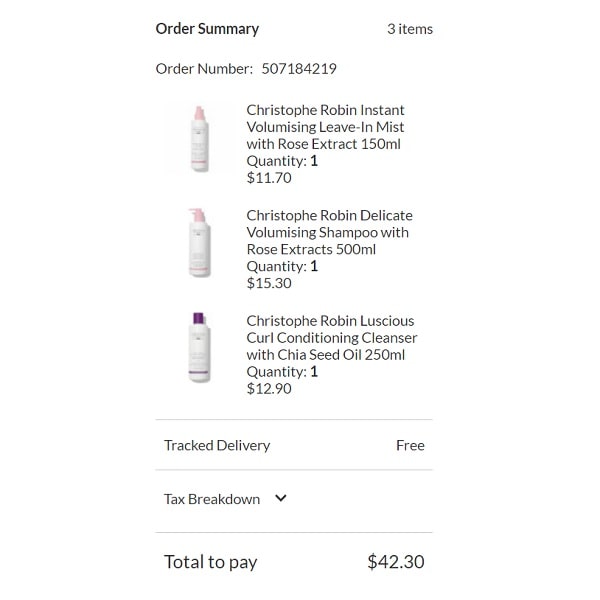Click the Delicate Volumising Shampoo product name
This screenshot has width=600, height=600.
pos(329,232)
